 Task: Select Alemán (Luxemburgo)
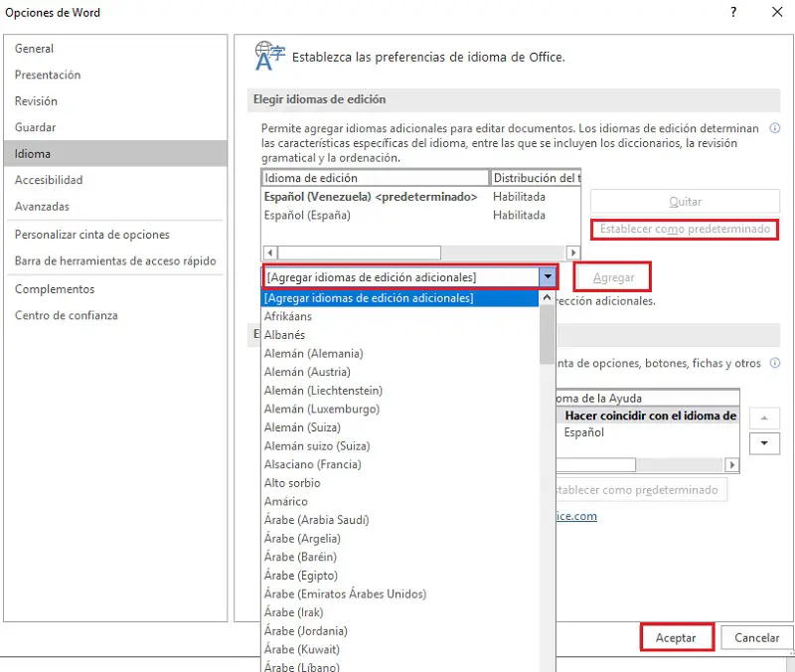pyautogui.click(x=399, y=410)
